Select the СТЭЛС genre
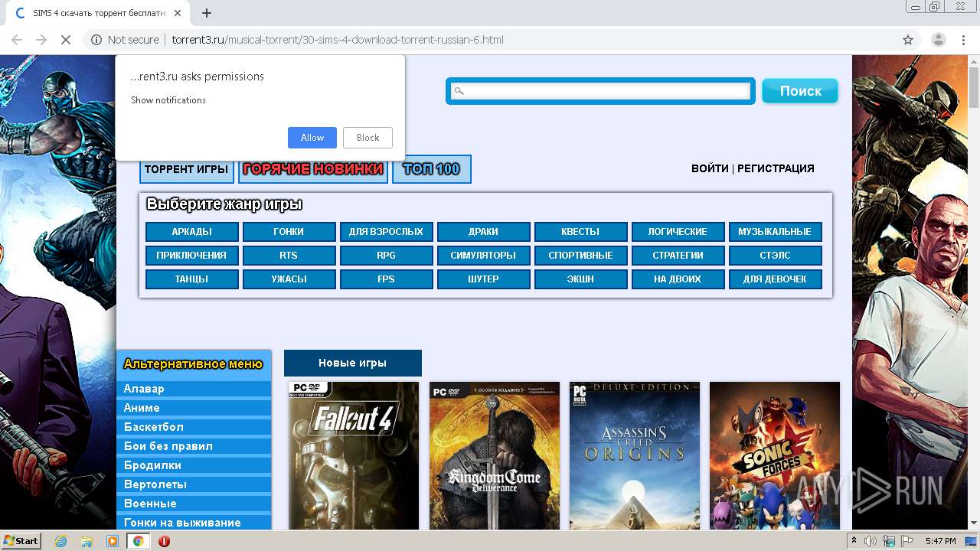Screen dimensions: 980x551 [775, 256]
